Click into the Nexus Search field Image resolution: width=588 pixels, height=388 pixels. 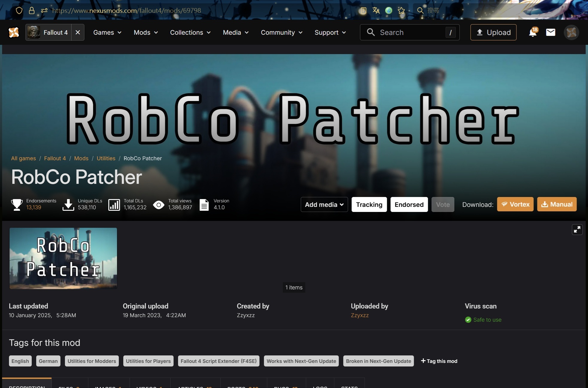point(409,32)
